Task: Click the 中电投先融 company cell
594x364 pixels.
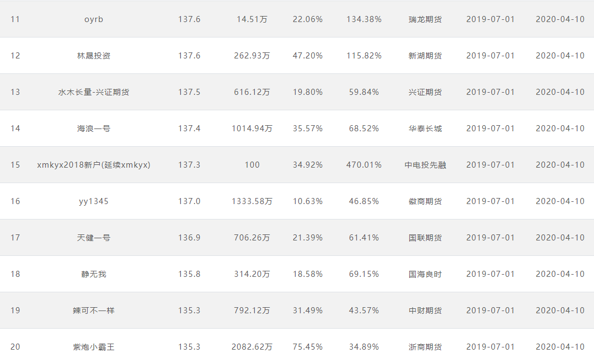Action: coord(425,165)
